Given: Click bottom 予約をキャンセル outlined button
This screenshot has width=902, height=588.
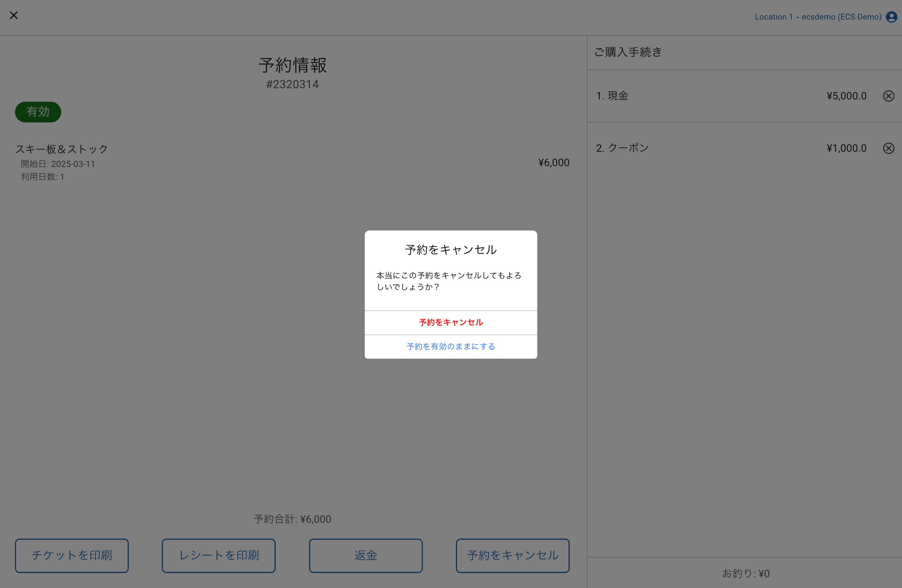Looking at the screenshot, I should pos(513,556).
